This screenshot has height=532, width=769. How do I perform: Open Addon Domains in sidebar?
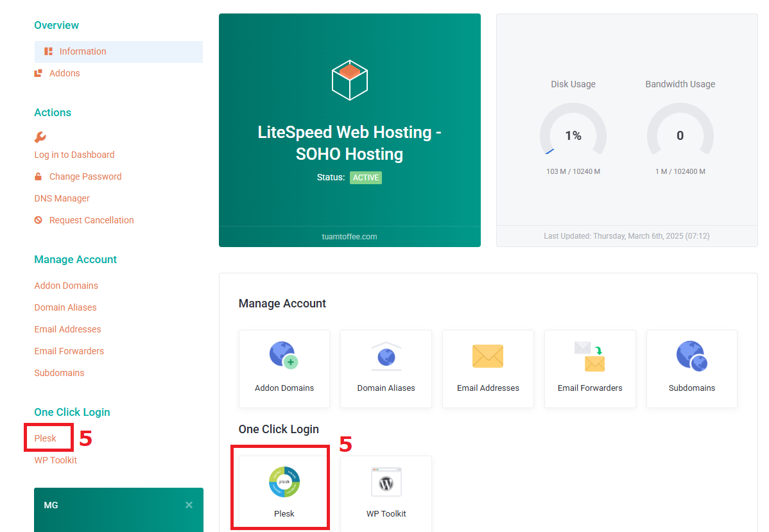coord(66,286)
